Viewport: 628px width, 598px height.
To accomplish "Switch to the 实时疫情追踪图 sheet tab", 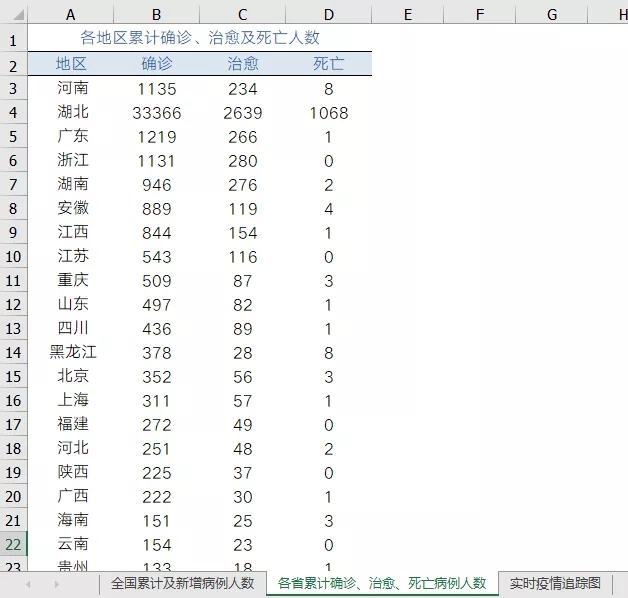I will 555,583.
